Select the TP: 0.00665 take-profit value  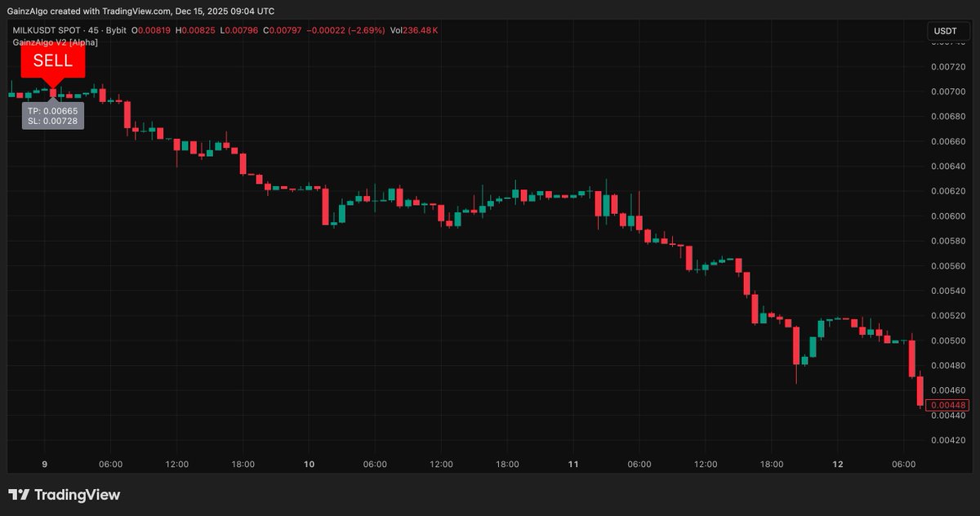pos(52,109)
